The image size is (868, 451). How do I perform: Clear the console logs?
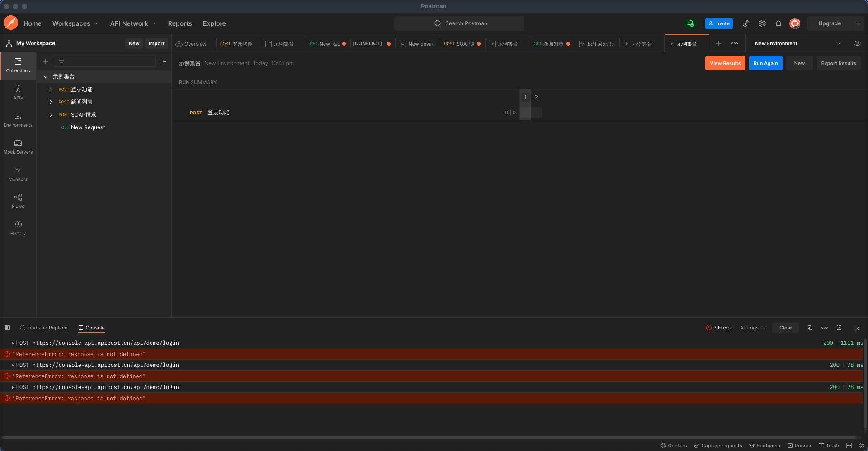click(786, 328)
